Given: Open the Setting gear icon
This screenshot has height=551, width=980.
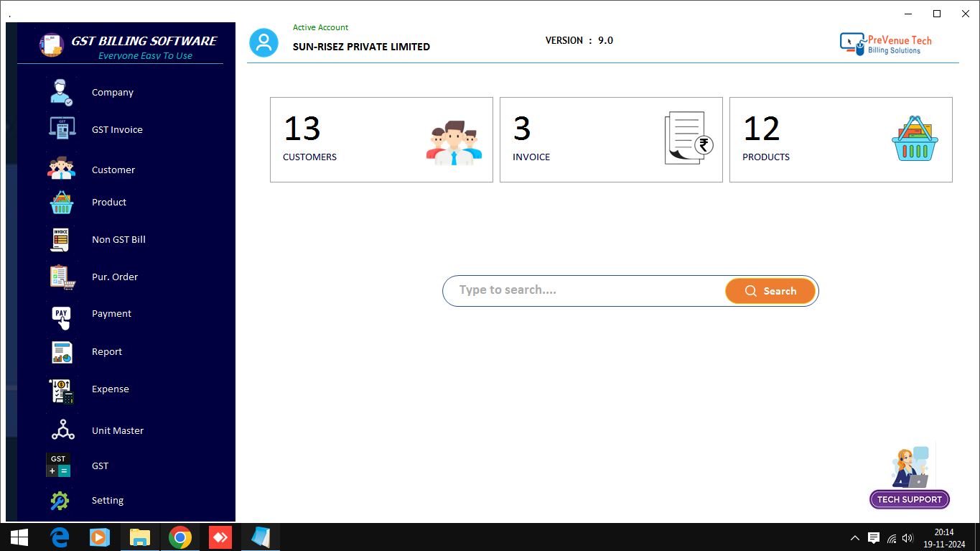Looking at the screenshot, I should [x=60, y=501].
